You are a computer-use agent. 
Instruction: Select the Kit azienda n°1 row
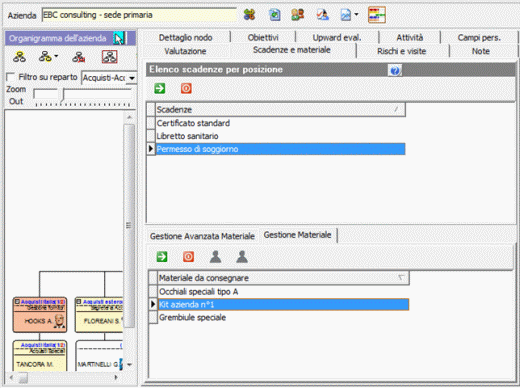tap(283, 304)
